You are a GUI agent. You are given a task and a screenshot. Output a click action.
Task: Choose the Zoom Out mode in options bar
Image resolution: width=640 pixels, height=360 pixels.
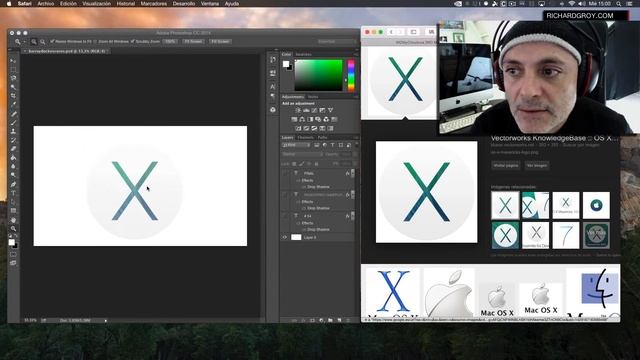click(42, 42)
